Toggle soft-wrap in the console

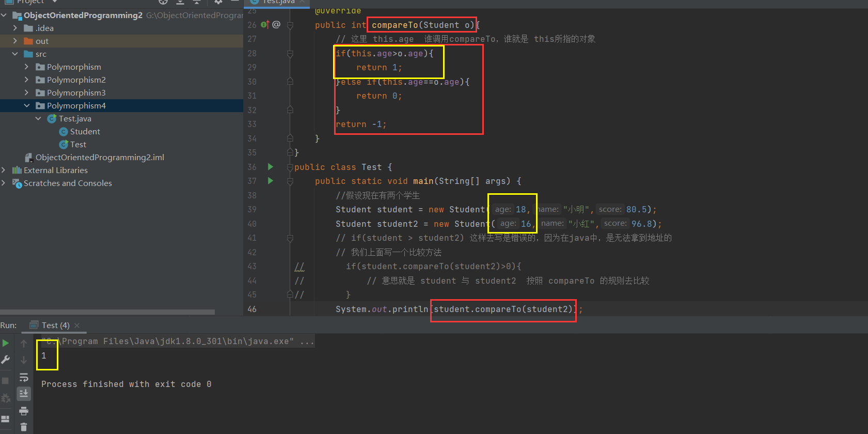tap(24, 377)
